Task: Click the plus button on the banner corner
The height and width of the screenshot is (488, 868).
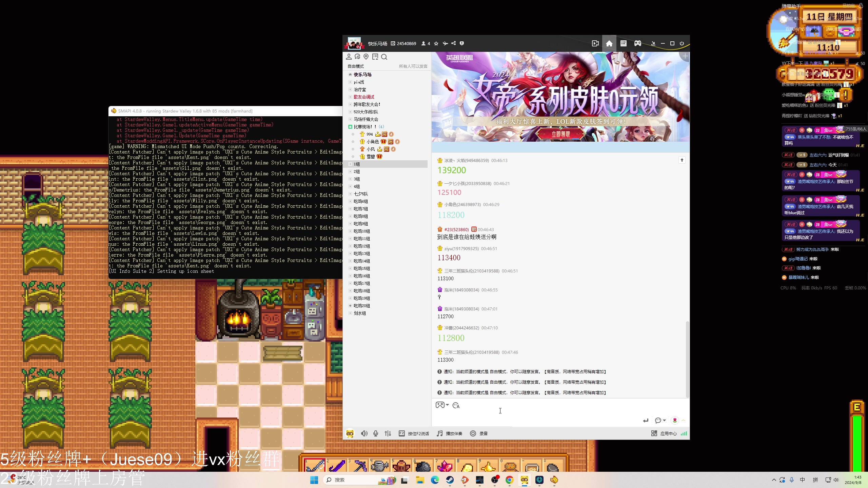Action: pos(685,56)
